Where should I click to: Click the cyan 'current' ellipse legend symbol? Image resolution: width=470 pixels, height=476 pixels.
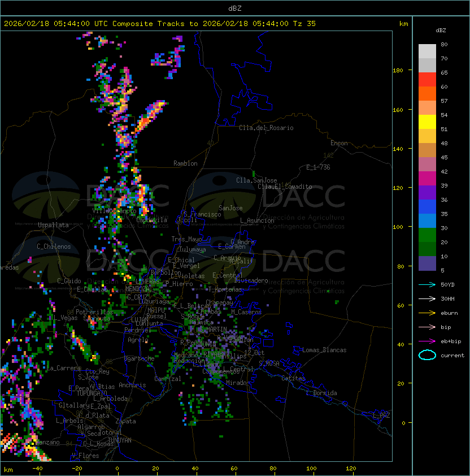coord(427,355)
